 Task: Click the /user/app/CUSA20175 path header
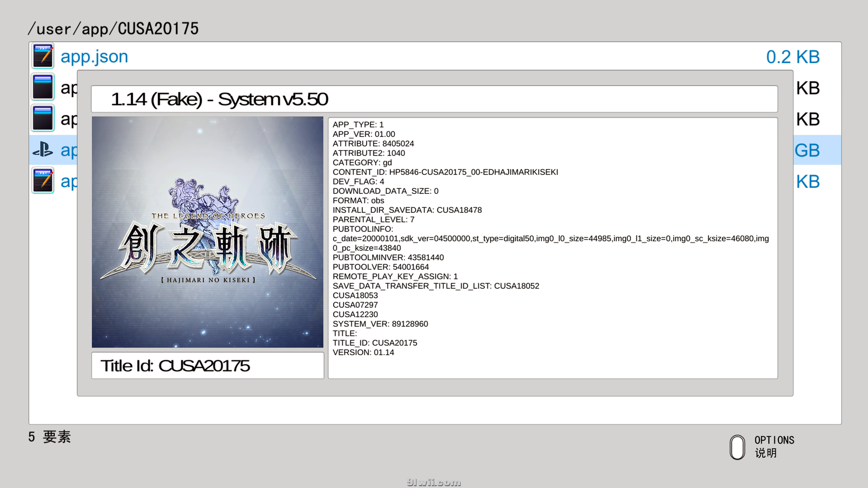point(113,29)
